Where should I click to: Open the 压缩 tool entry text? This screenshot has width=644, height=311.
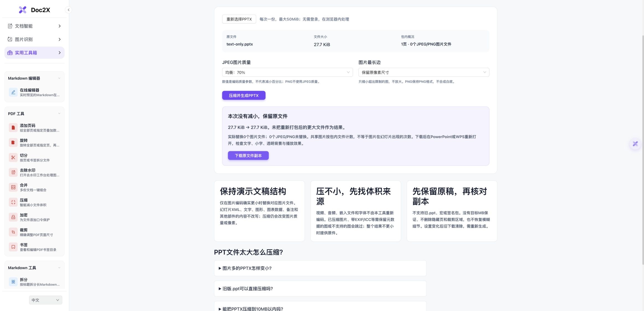[x=33, y=202]
